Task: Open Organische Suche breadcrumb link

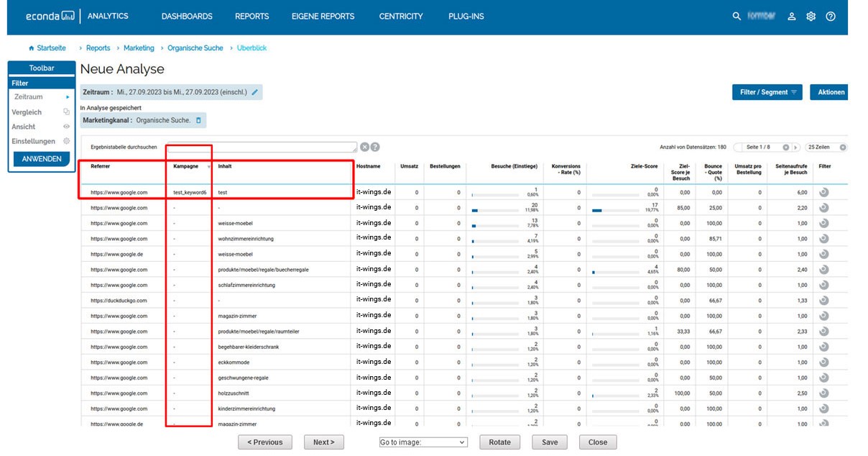Action: click(x=195, y=48)
